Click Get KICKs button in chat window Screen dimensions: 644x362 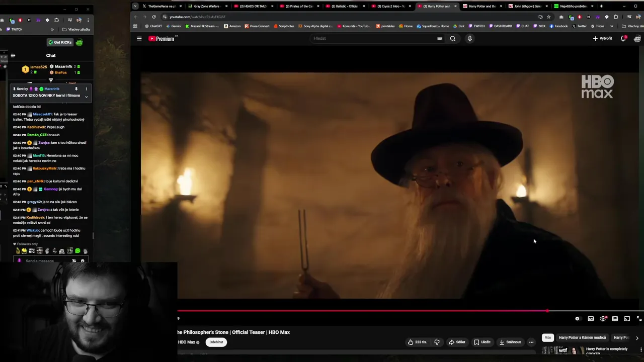point(60,42)
